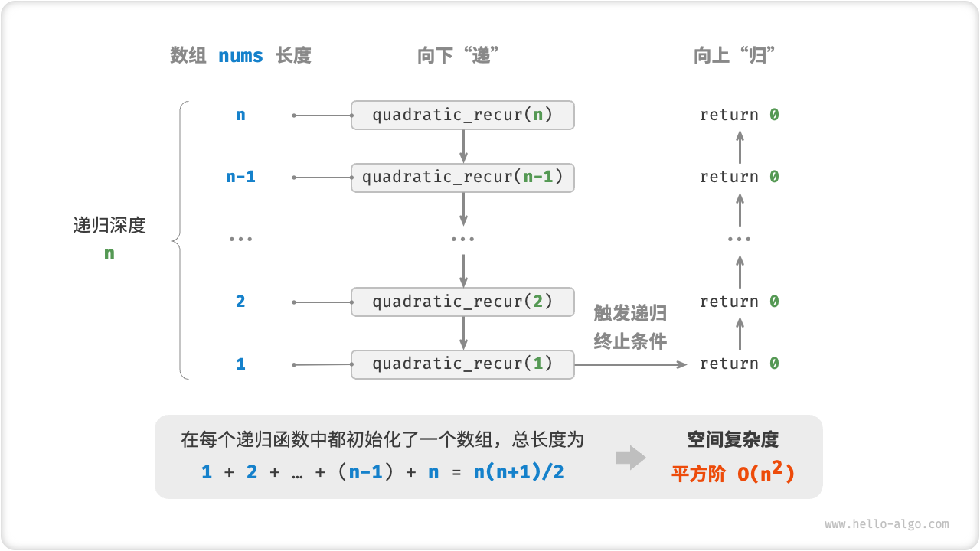Image resolution: width=980 pixels, height=551 pixels.
Task: Click the 空间复杂度 label
Action: (733, 439)
